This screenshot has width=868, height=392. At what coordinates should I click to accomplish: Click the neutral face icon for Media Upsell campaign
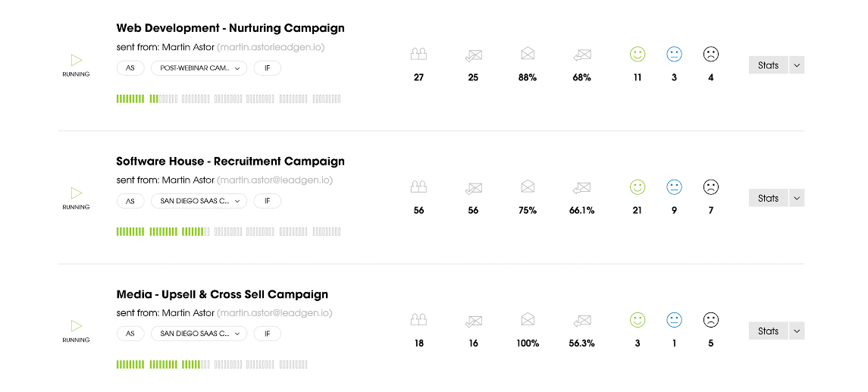point(674,320)
